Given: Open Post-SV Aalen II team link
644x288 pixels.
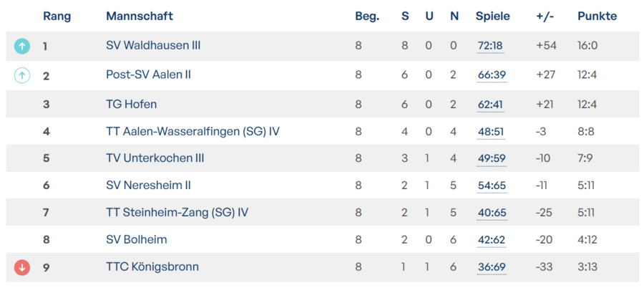Looking at the screenshot, I should click(x=148, y=75).
